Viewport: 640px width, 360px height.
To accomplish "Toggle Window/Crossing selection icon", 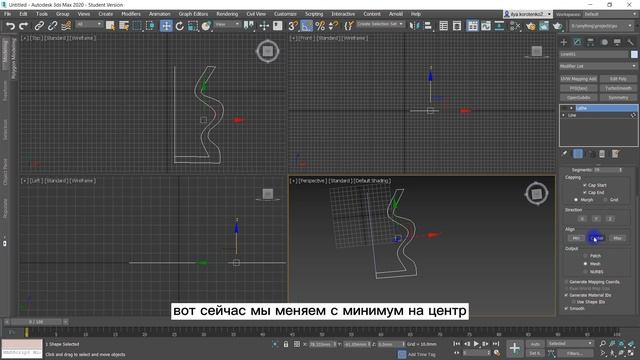I will pos(151,26).
